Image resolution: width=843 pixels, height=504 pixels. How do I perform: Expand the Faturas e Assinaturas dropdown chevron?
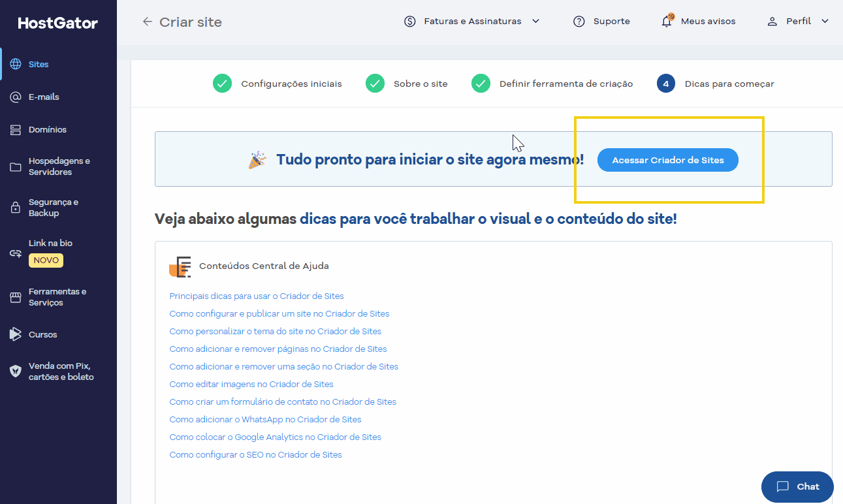[x=536, y=22]
